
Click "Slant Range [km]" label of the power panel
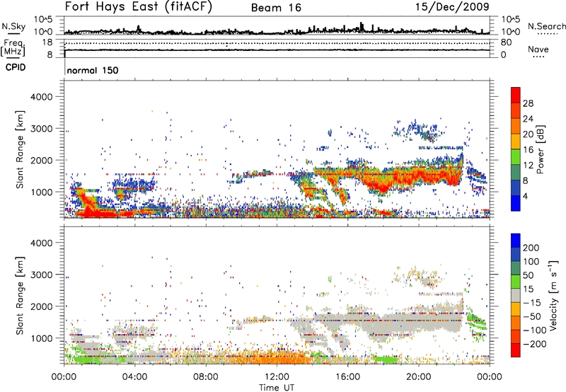click(20, 149)
